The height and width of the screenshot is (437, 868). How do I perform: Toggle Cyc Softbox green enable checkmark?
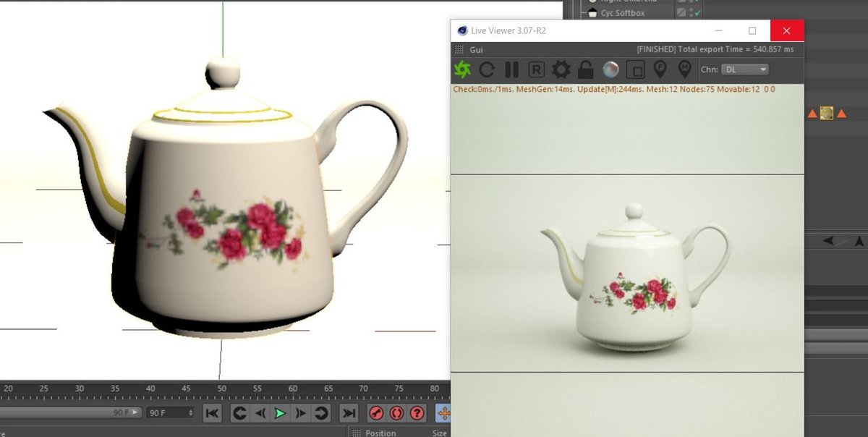[697, 12]
